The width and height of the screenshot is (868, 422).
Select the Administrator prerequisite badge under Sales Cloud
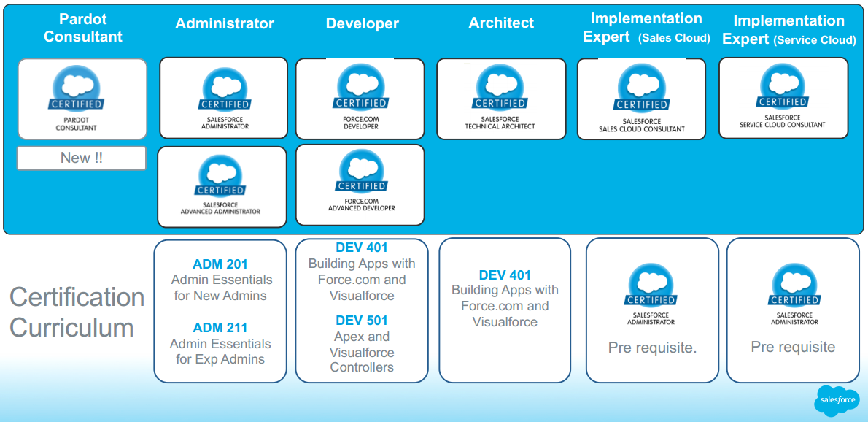651,296
